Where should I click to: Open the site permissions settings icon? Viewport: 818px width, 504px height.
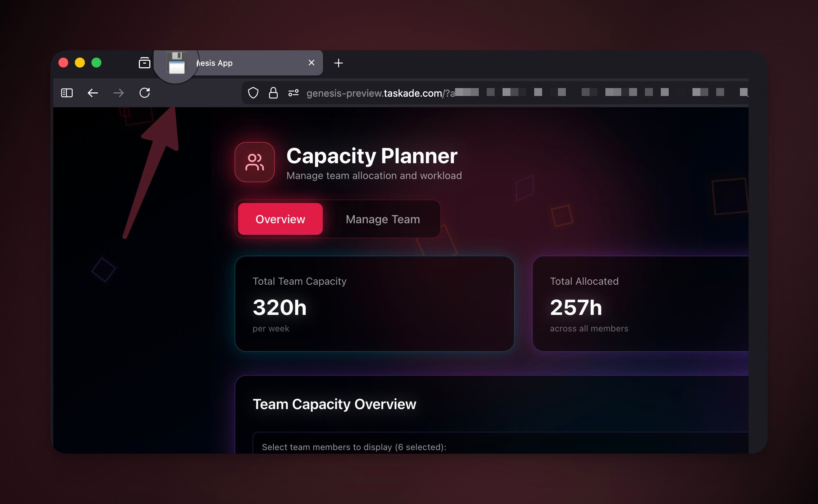(x=294, y=93)
